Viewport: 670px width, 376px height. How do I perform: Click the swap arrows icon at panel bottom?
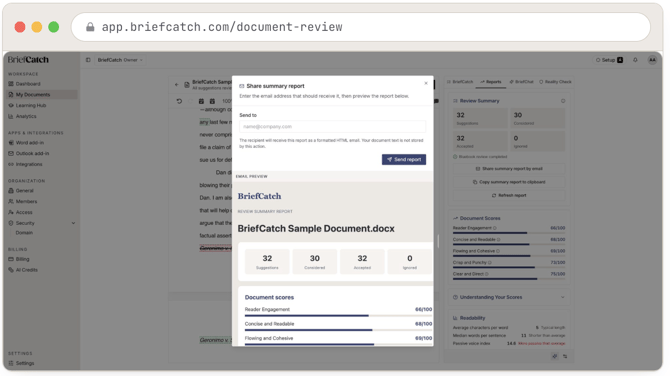pyautogui.click(x=565, y=356)
